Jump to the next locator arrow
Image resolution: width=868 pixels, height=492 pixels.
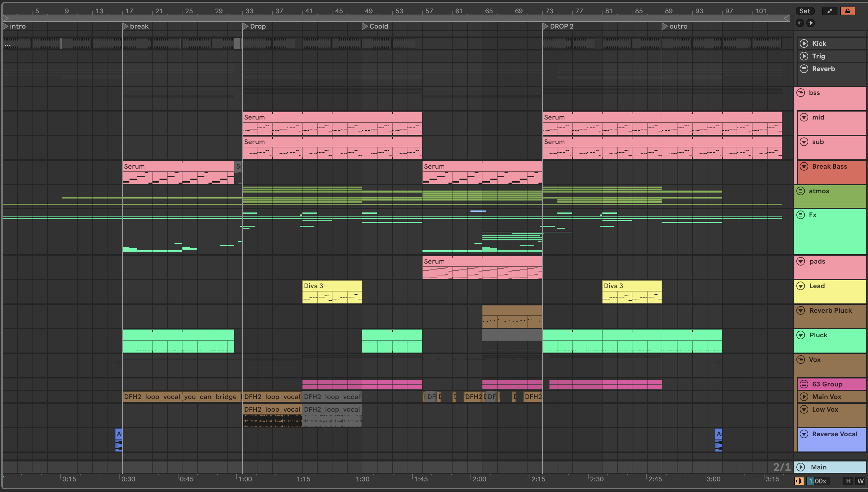[x=810, y=23]
